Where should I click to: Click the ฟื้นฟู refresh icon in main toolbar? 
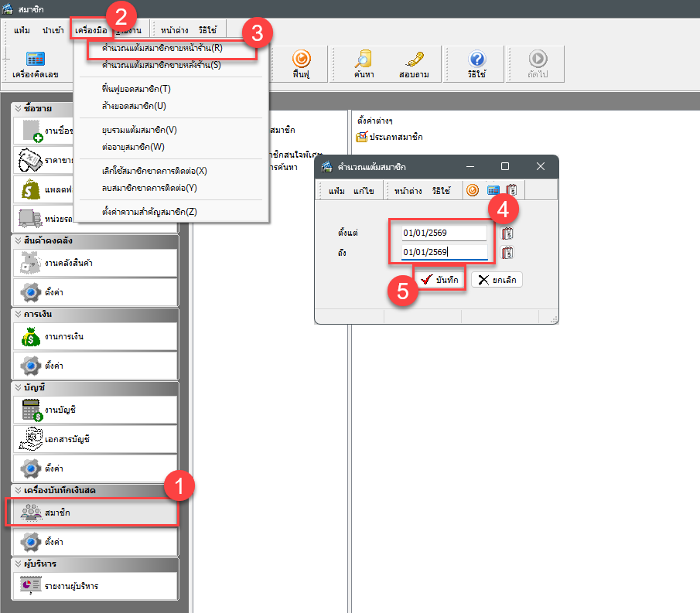click(301, 65)
